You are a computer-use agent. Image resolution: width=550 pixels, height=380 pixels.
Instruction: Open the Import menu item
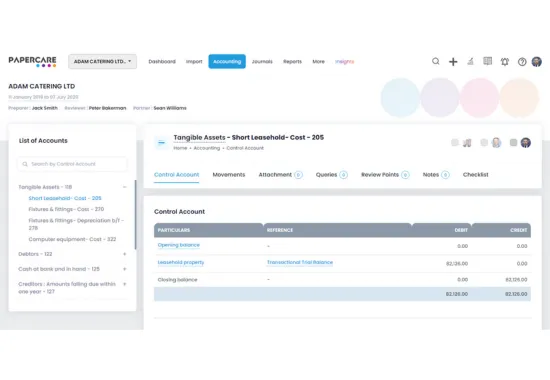coord(194,61)
